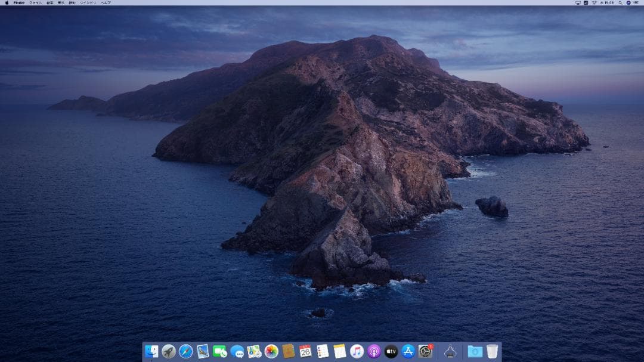Expand the Downloads folder stack
The height and width of the screenshot is (362, 644).
click(x=475, y=351)
